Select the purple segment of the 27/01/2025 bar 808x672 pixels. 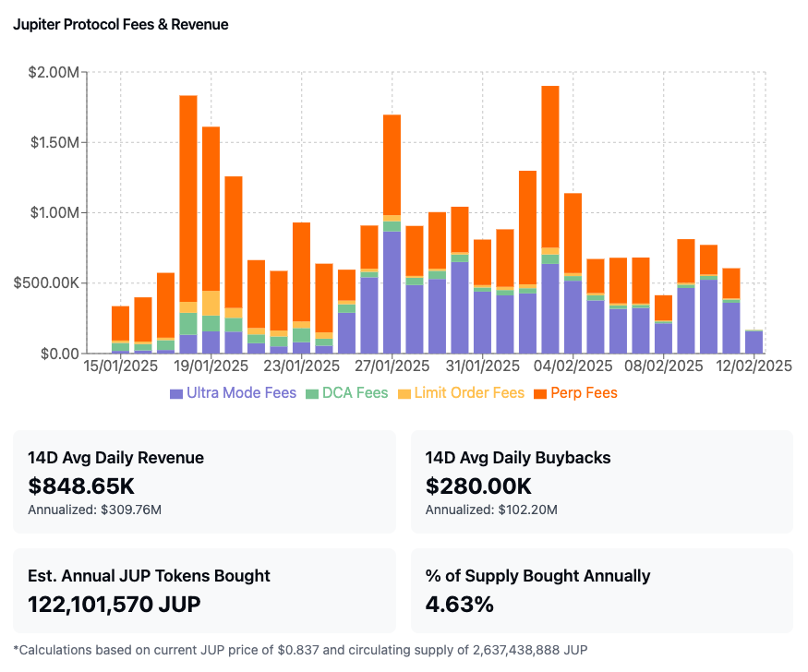tap(392, 291)
